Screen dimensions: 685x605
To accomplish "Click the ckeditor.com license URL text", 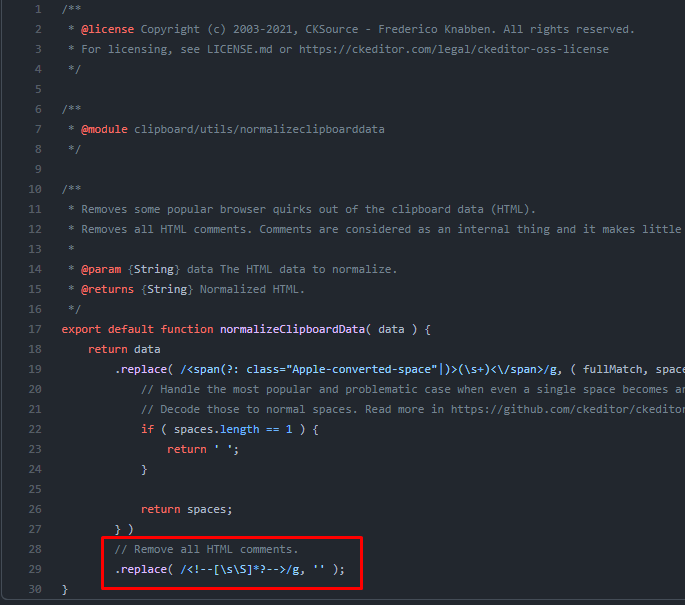I will [x=453, y=49].
